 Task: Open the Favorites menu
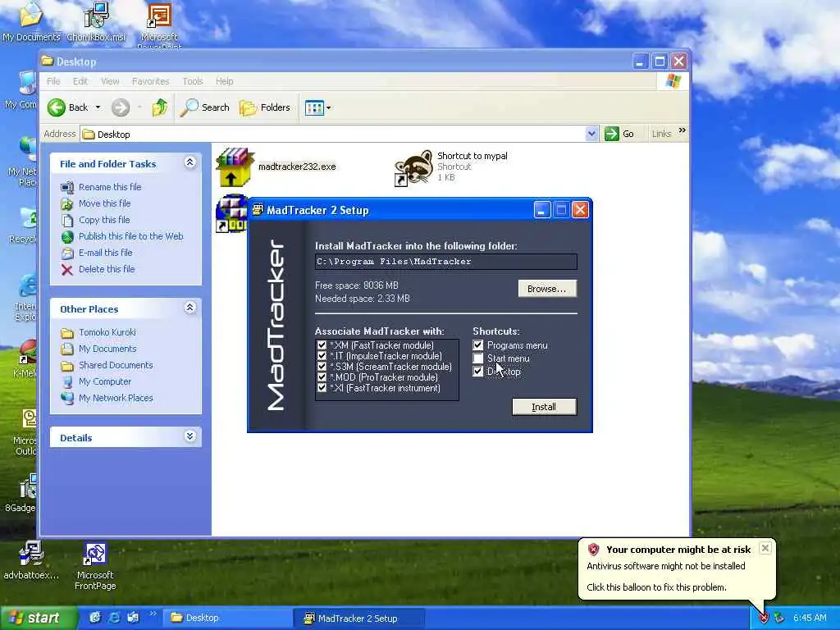pyautogui.click(x=151, y=81)
